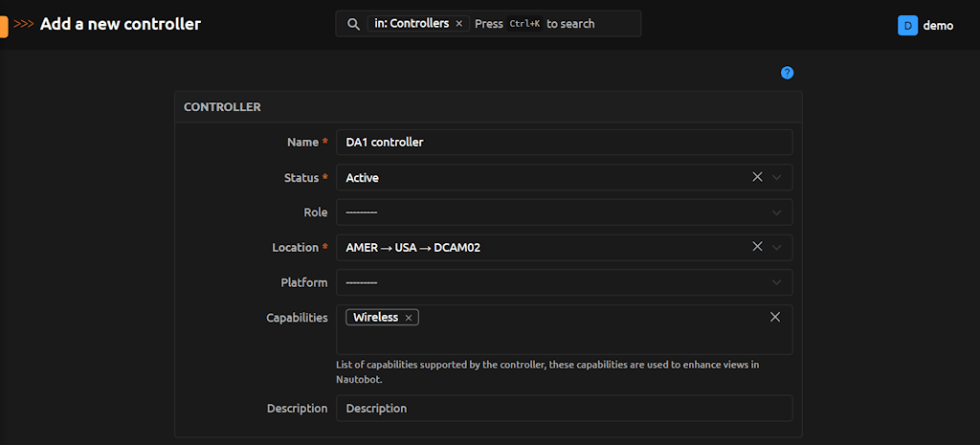980x445 pixels.
Task: Open the Platform dropdown
Action: [564, 282]
